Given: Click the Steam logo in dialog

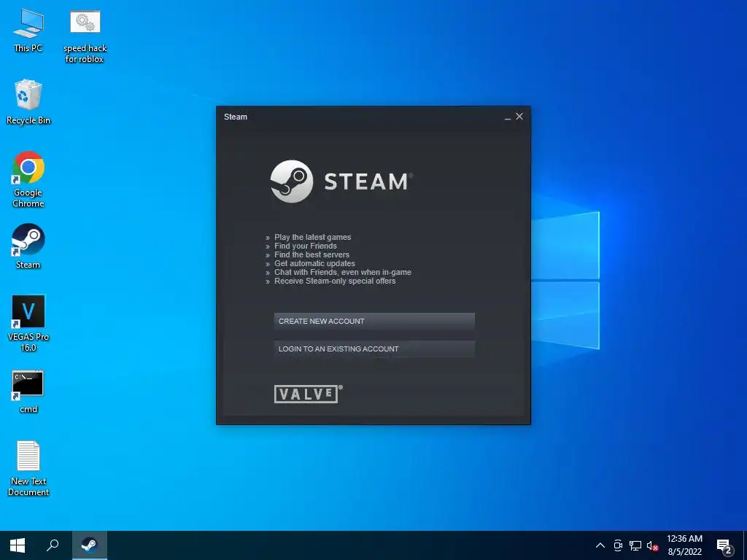Looking at the screenshot, I should click(x=341, y=182).
